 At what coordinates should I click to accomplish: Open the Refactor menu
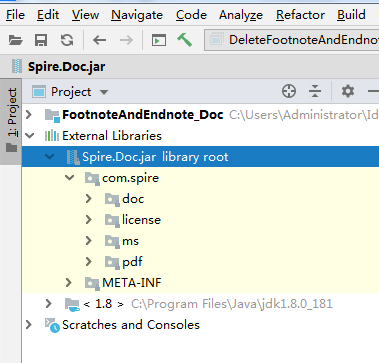click(300, 15)
